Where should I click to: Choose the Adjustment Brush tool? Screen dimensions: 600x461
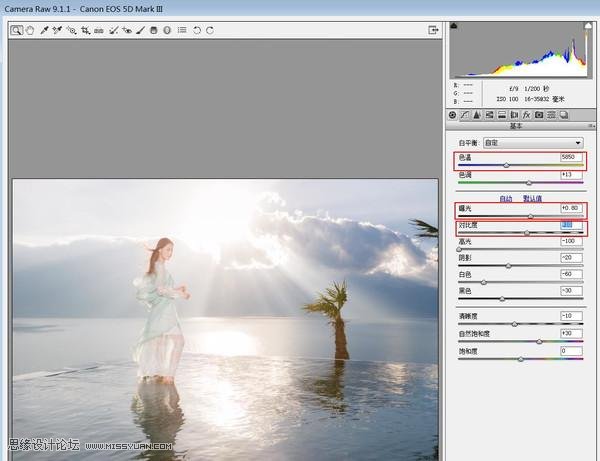pyautogui.click(x=140, y=30)
